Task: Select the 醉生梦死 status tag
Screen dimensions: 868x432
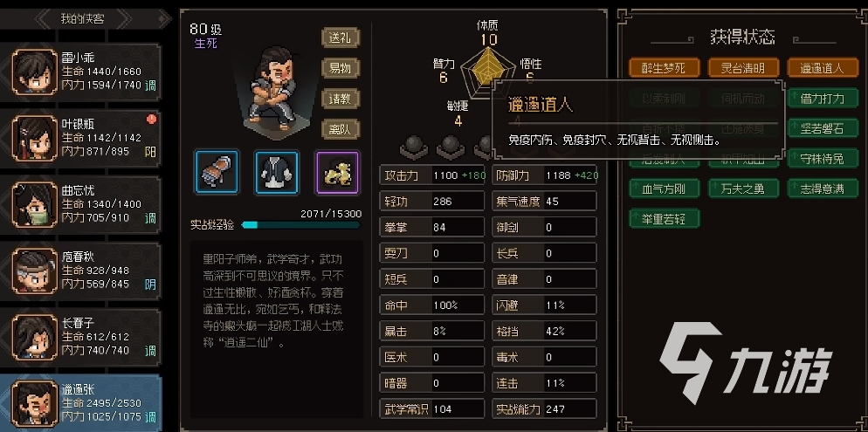Action: pos(665,68)
